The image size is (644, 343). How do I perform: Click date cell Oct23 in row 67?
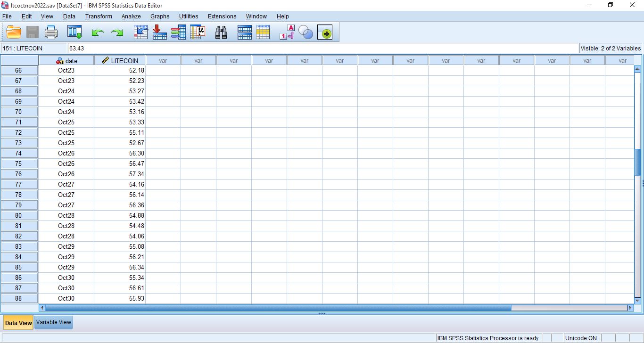[x=66, y=81]
